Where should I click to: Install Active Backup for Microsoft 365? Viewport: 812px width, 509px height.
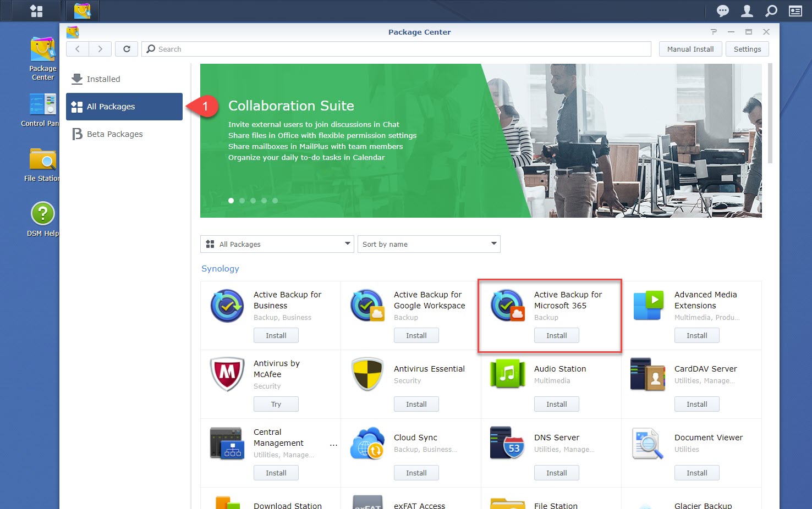click(557, 335)
